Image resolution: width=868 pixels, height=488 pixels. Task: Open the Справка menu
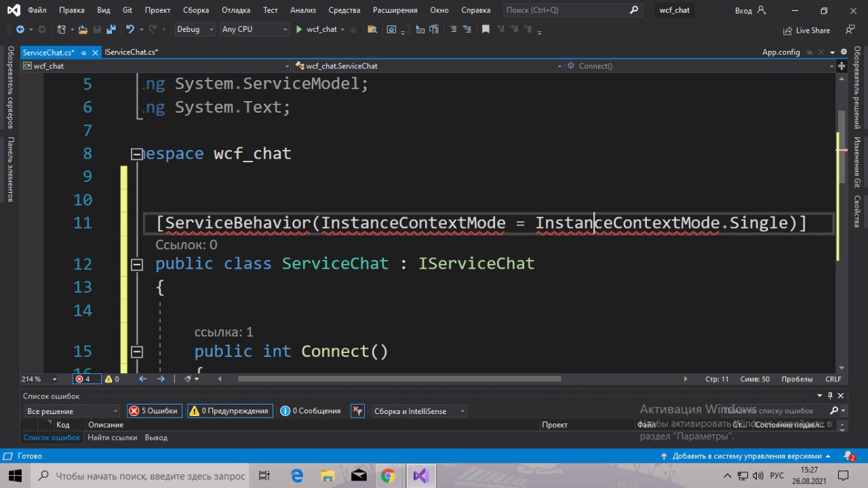[x=475, y=10]
